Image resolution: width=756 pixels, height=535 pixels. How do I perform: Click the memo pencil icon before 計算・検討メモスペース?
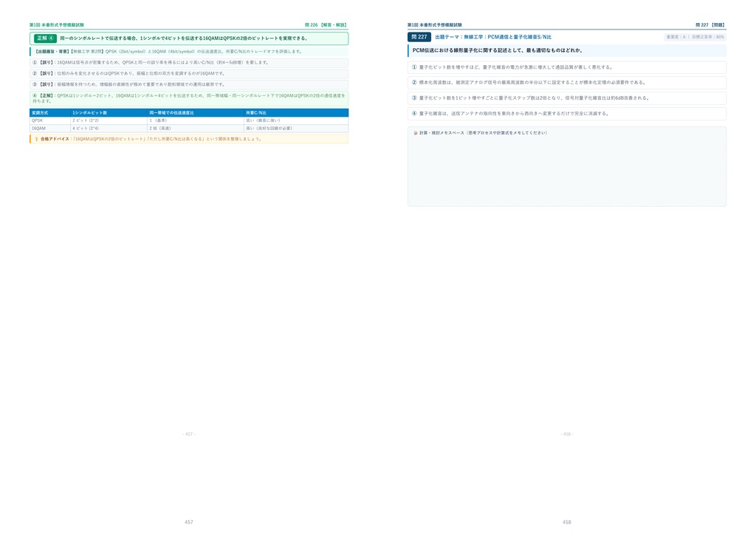(x=416, y=133)
